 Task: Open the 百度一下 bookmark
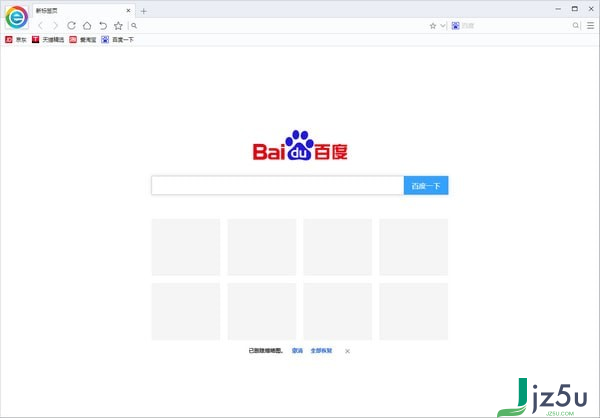pyautogui.click(x=117, y=39)
